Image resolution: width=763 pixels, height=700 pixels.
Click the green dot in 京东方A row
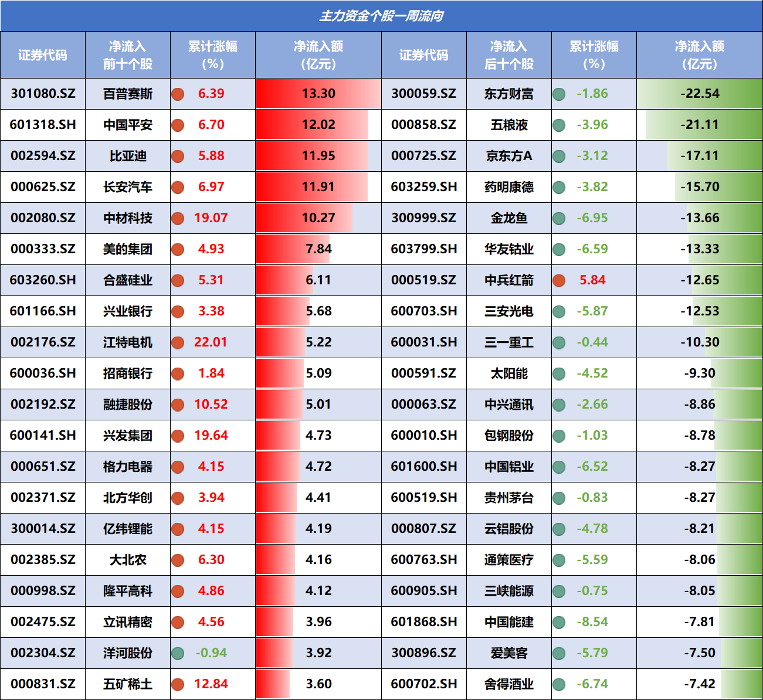pyautogui.click(x=559, y=156)
